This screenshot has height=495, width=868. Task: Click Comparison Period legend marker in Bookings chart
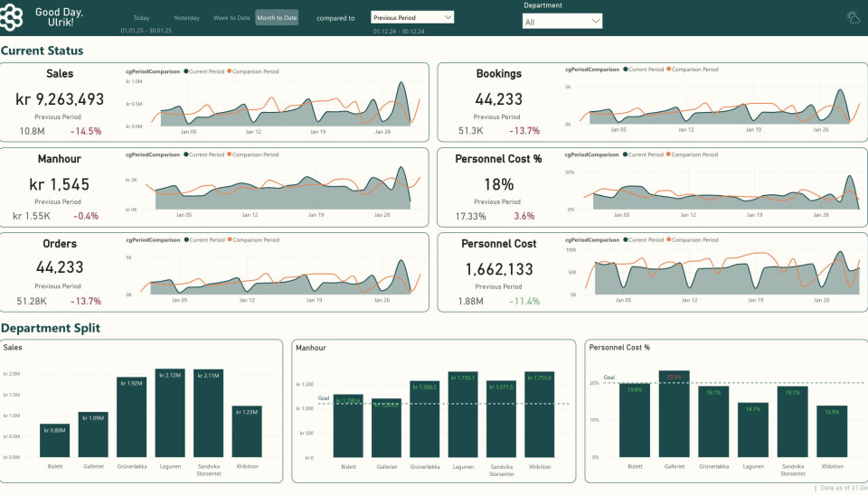(669, 70)
